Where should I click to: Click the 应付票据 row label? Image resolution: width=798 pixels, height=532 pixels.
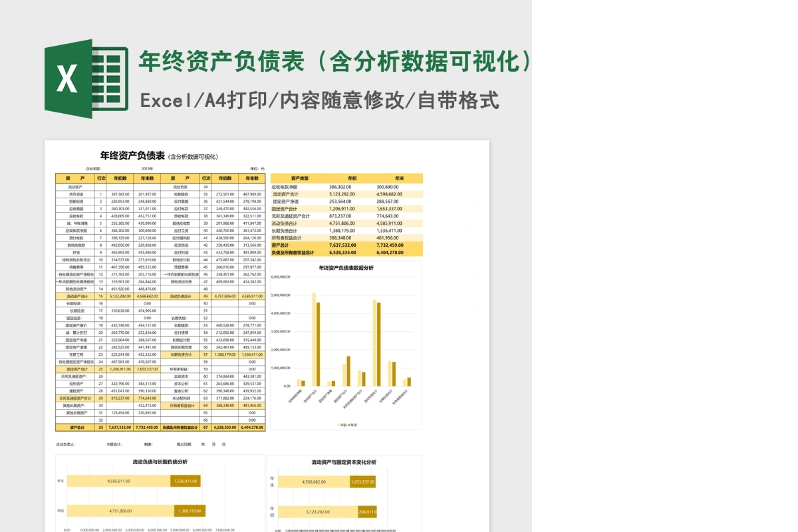coord(181,201)
